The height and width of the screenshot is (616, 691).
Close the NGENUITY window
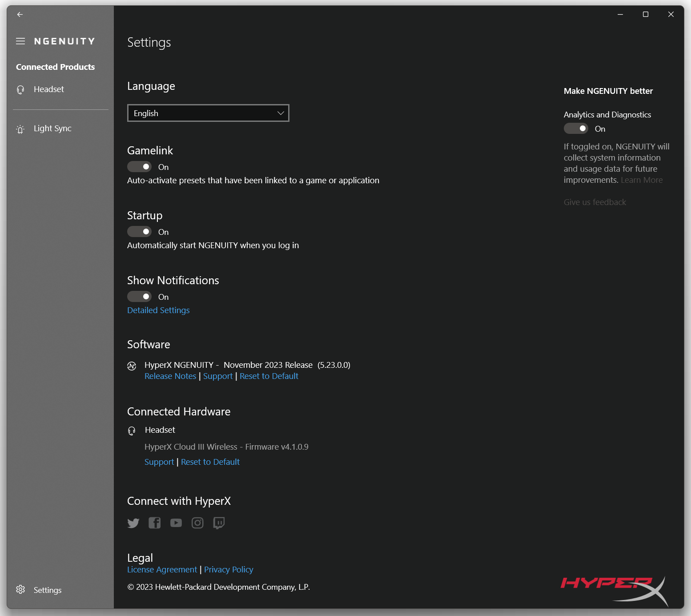point(671,14)
